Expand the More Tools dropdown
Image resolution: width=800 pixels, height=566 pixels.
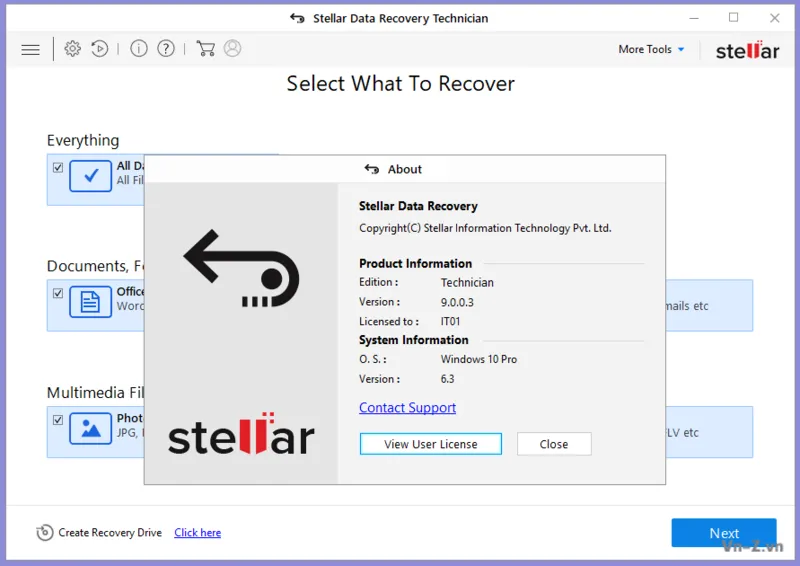[651, 49]
